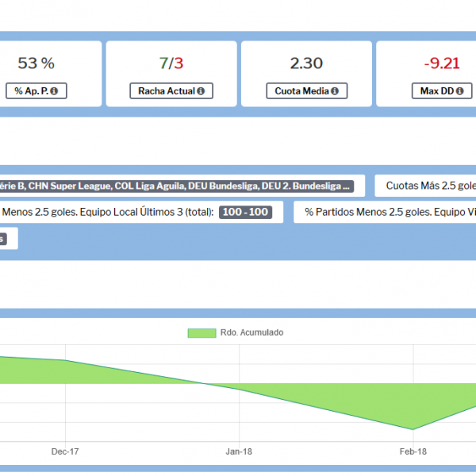
Task: Open info icon on Racha Actual button
Action: click(x=201, y=91)
